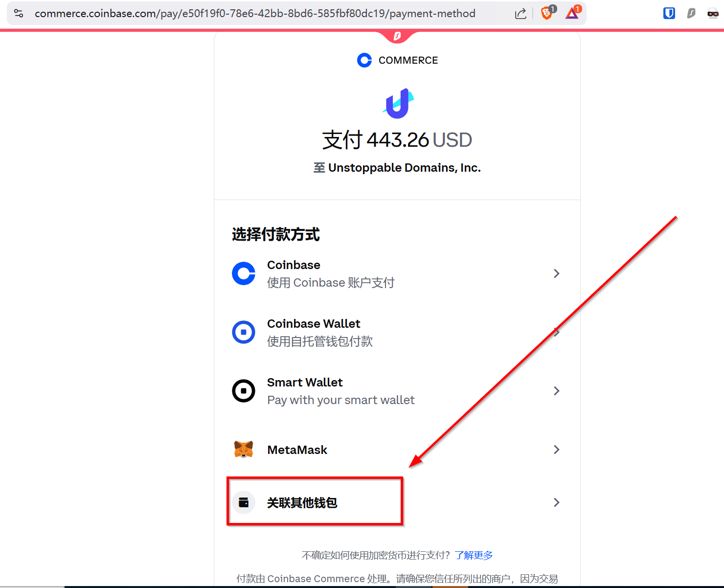Click the share page icon in address bar
The width and height of the screenshot is (724, 588).
coord(520,13)
